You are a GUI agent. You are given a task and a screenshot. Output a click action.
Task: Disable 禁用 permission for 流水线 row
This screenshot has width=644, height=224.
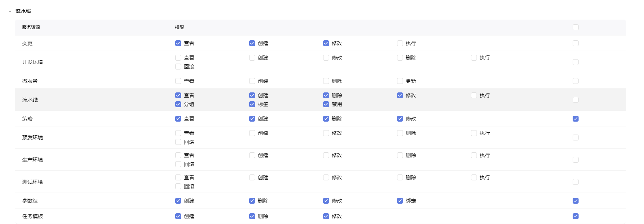[326, 104]
